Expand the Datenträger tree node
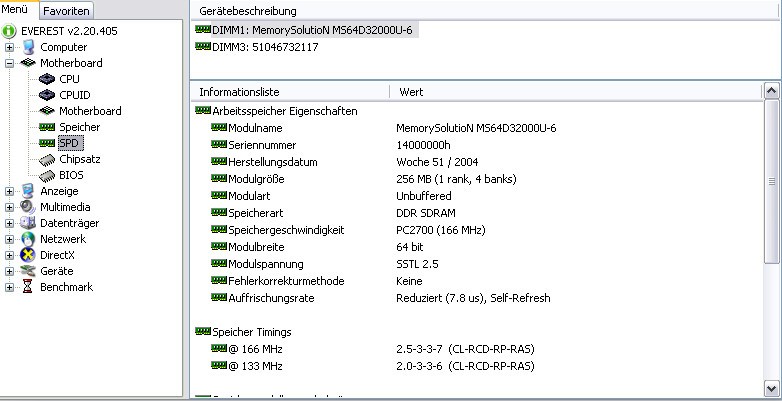The height and width of the screenshot is (401, 782). point(9,223)
